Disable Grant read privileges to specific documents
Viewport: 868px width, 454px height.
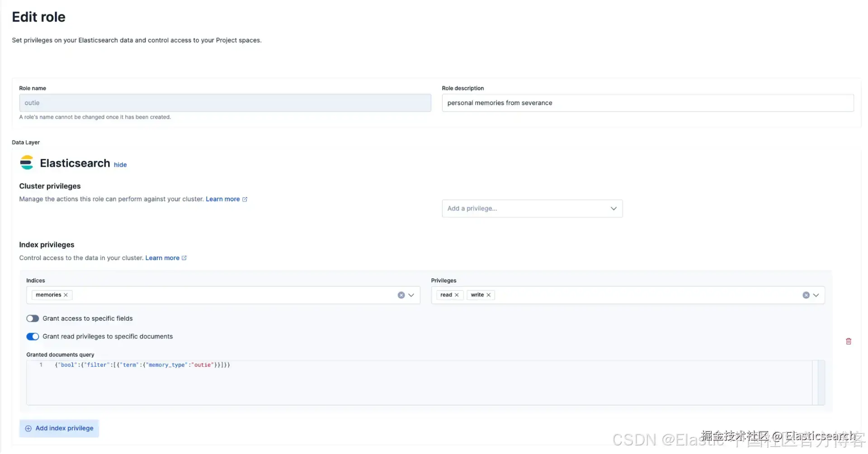33,337
